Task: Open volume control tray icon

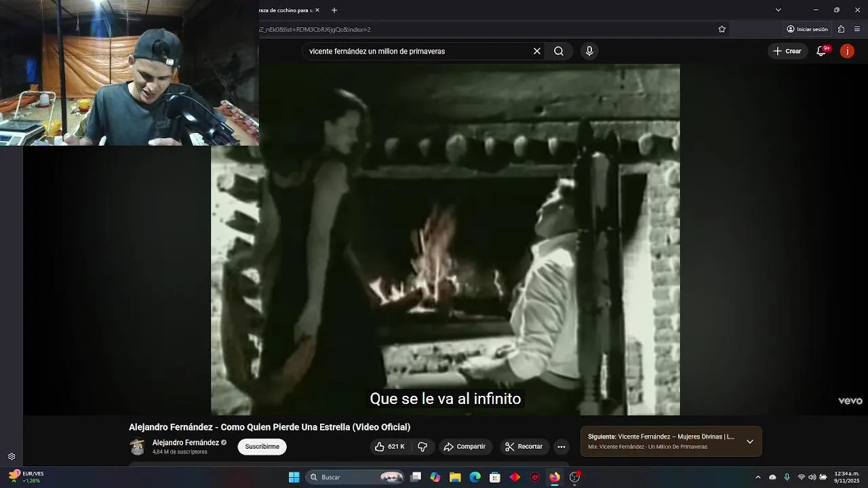Action: 812,477
